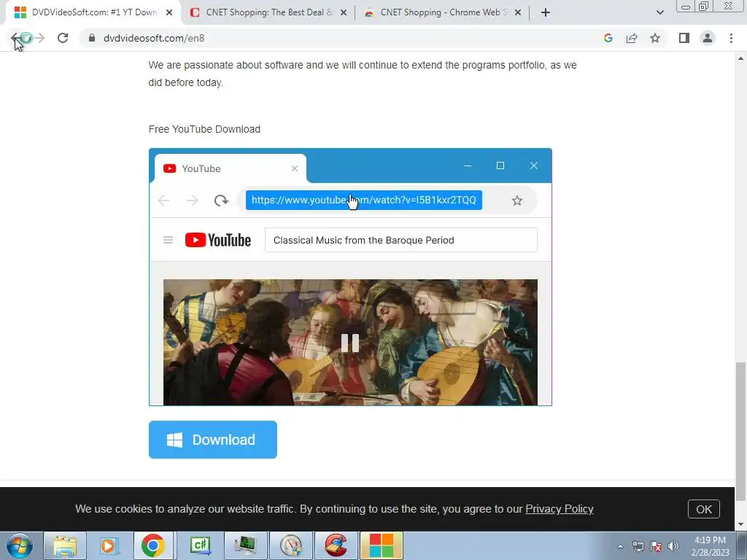Image resolution: width=747 pixels, height=560 pixels.
Task: Click the hamburger menu beside YouTube logo
Action: pos(168,240)
